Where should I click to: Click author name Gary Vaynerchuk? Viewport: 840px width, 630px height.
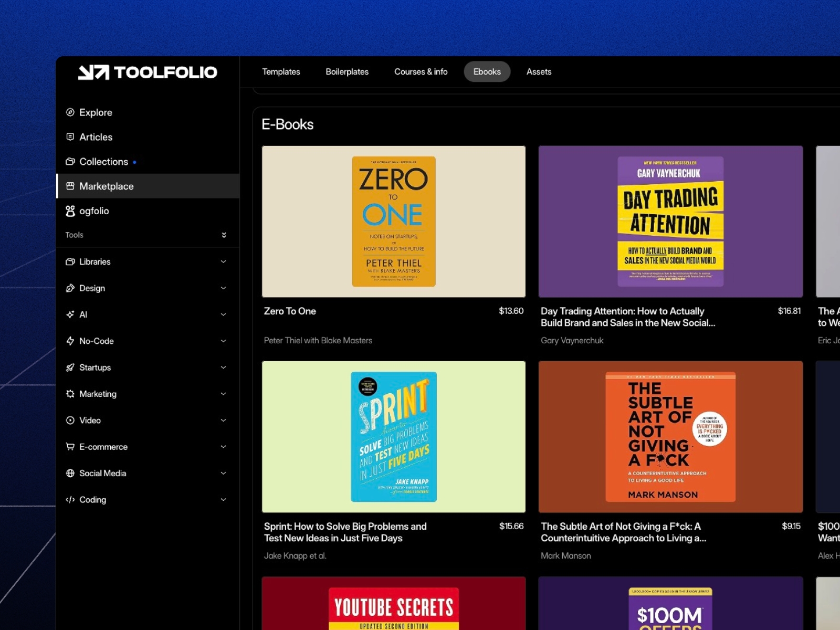click(572, 341)
